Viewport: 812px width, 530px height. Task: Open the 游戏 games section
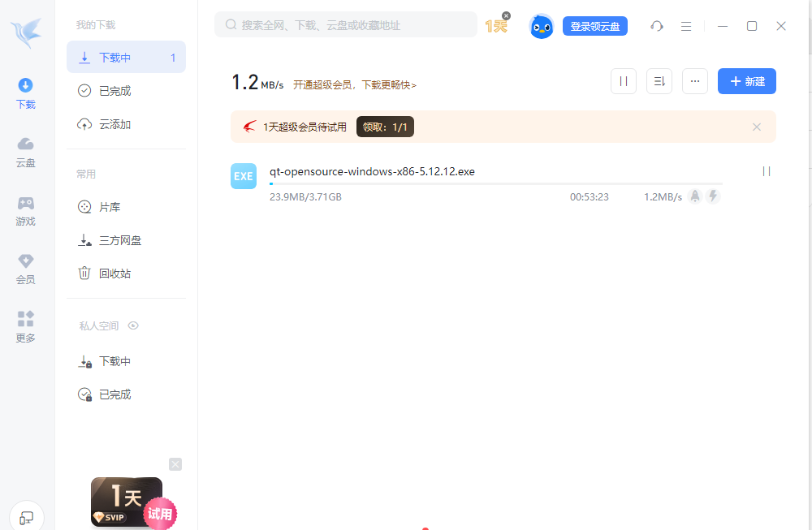pos(25,211)
